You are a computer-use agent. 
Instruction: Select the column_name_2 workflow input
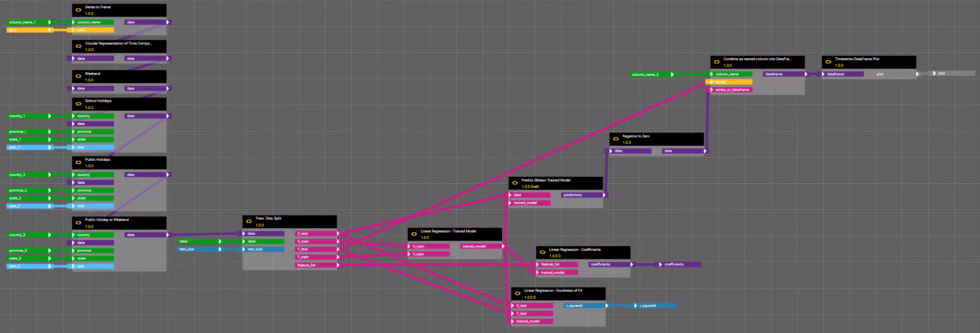click(652, 74)
